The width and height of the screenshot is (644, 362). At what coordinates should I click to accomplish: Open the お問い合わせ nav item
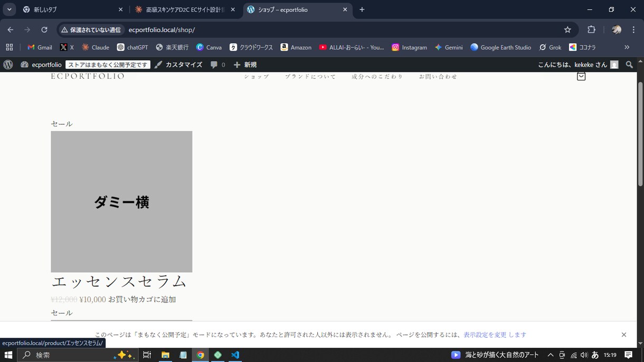(x=438, y=77)
